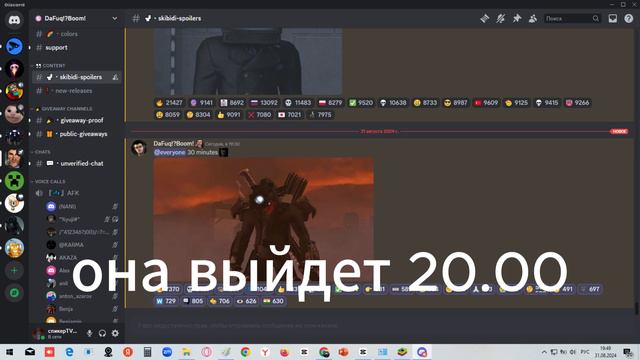Open Explore Discoverable Servers compass
Screen dimensions: 640x360
click(14, 293)
